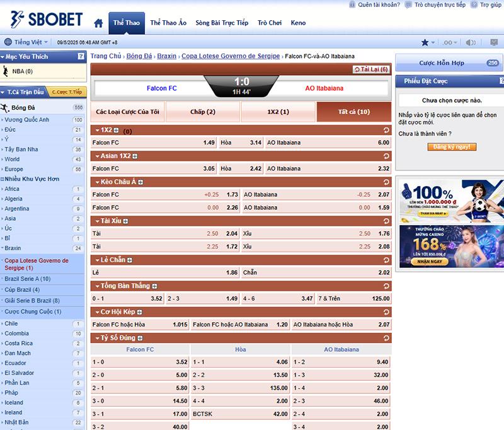Open odds format .00 dropdown
The height and width of the screenshot is (430, 504).
click(x=450, y=42)
